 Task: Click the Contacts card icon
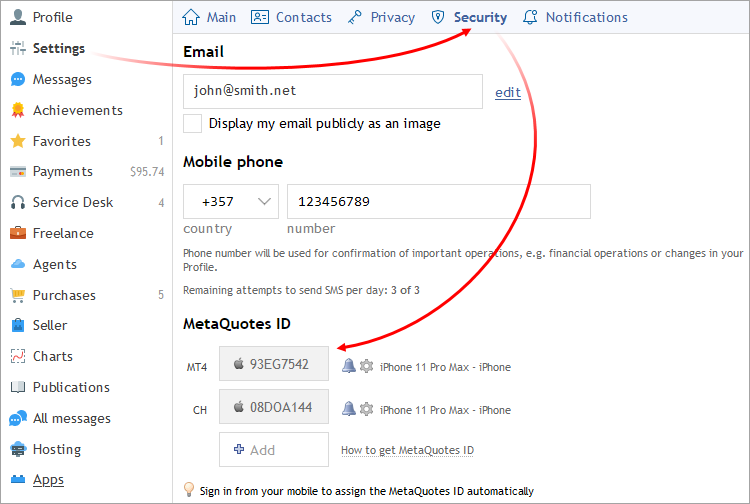click(260, 17)
